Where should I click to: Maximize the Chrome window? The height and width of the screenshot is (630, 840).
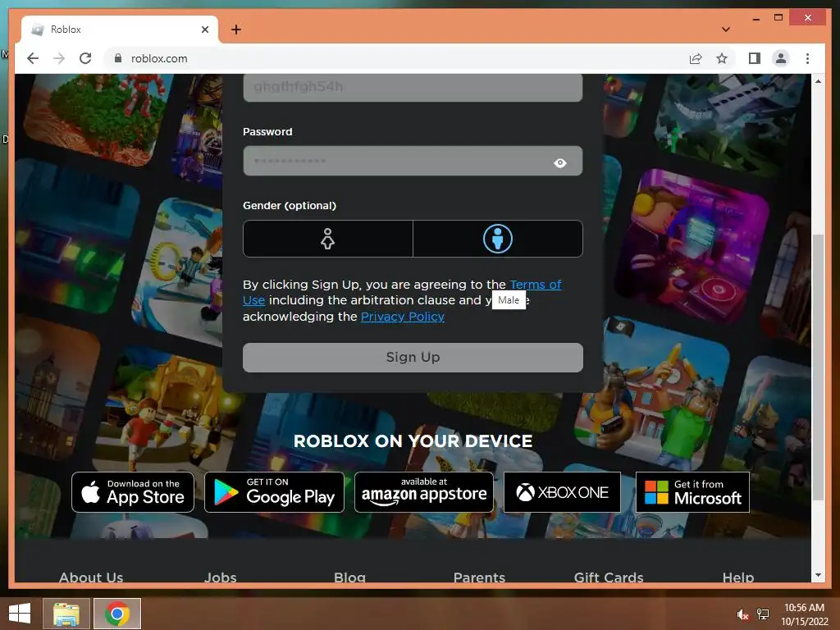(x=778, y=18)
